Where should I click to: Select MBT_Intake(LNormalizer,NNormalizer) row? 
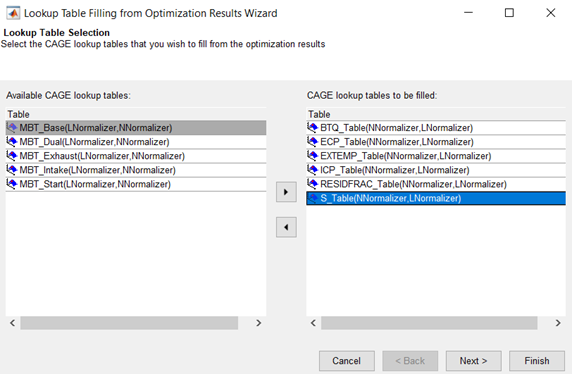[136, 170]
